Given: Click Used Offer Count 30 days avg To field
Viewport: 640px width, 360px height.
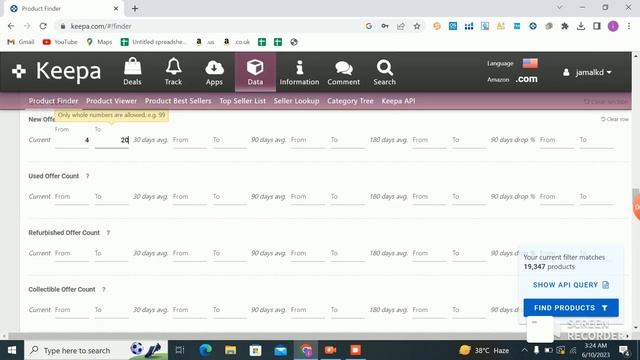Looking at the screenshot, I should pos(229,197).
